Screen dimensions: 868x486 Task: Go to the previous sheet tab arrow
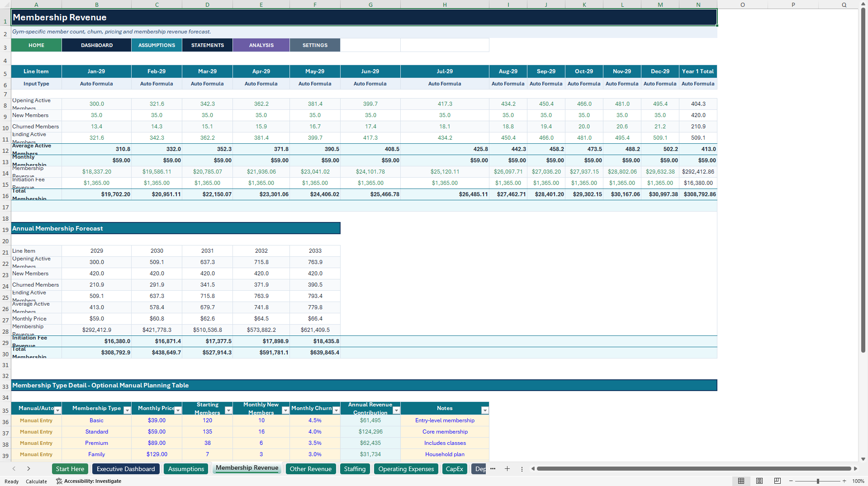pos(14,469)
